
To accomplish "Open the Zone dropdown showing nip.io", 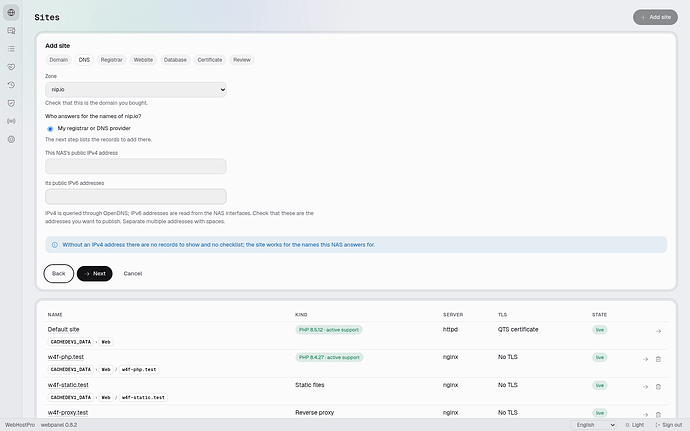I will pyautogui.click(x=136, y=89).
